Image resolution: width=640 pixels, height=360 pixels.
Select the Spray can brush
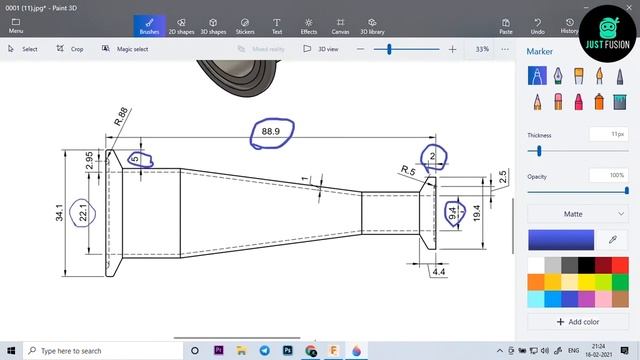599,102
